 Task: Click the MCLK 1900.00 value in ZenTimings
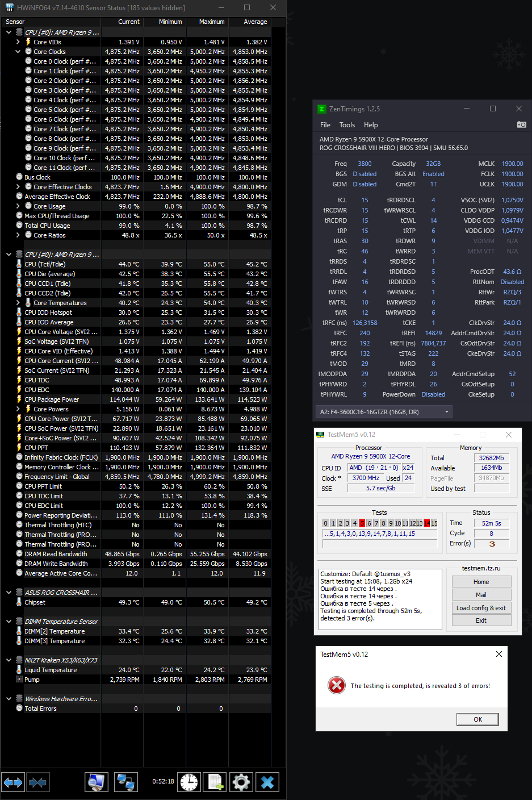512,164
